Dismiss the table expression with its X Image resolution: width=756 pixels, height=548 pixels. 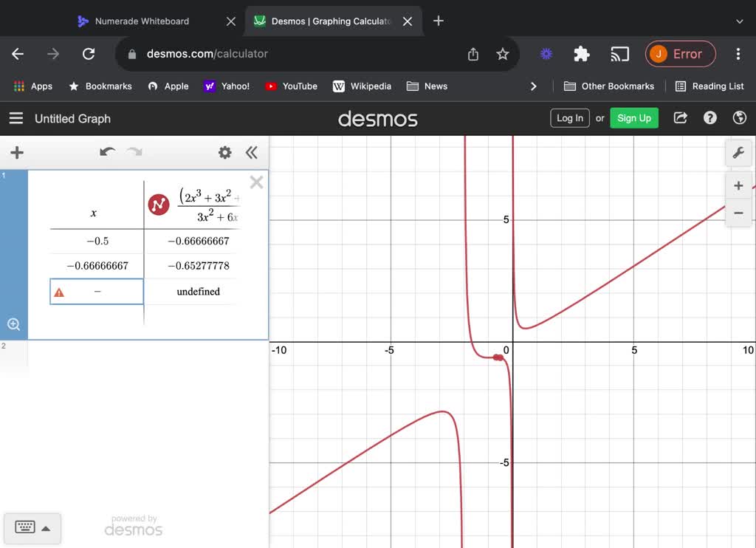click(x=256, y=182)
